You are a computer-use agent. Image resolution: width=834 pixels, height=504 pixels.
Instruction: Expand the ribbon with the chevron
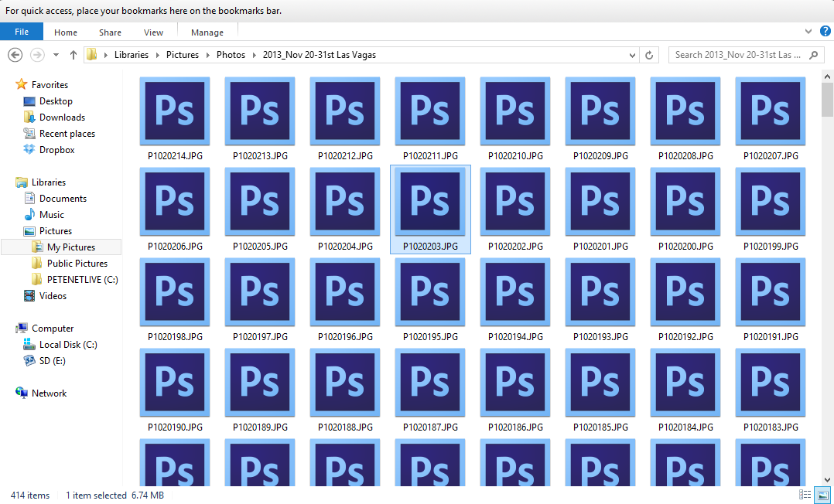point(808,32)
